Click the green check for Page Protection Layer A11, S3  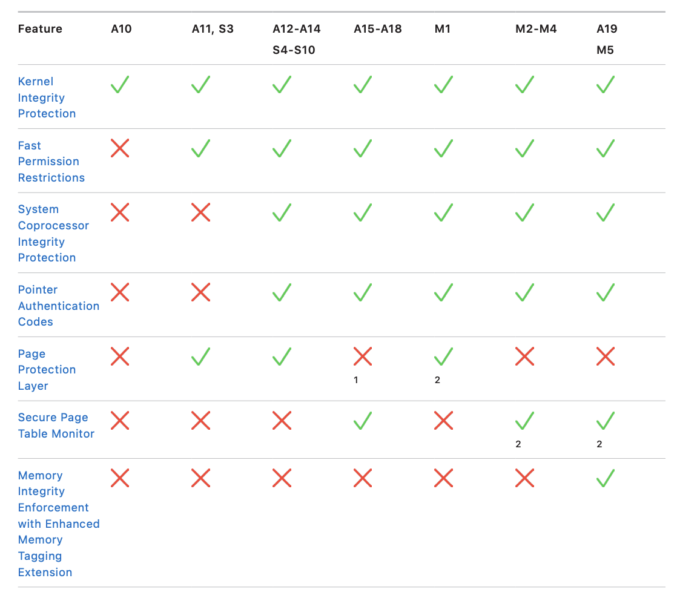tap(200, 356)
